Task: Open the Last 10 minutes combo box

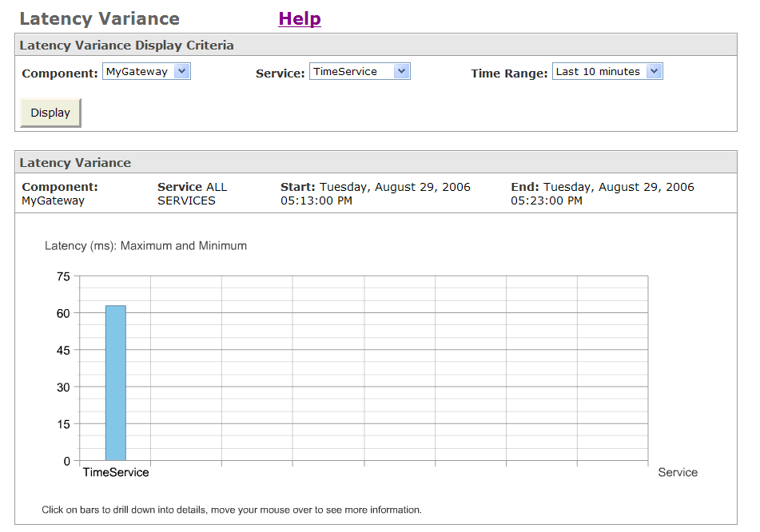Action: tap(607, 71)
